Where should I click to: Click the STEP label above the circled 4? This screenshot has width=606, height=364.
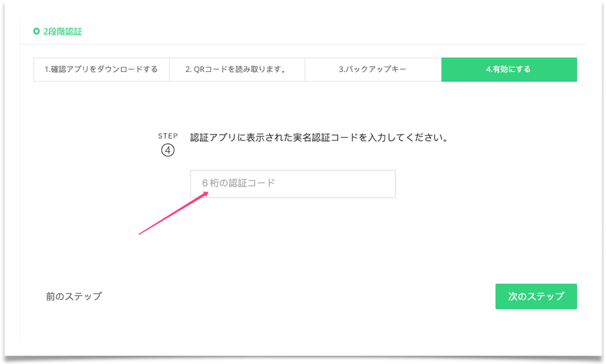coord(168,136)
